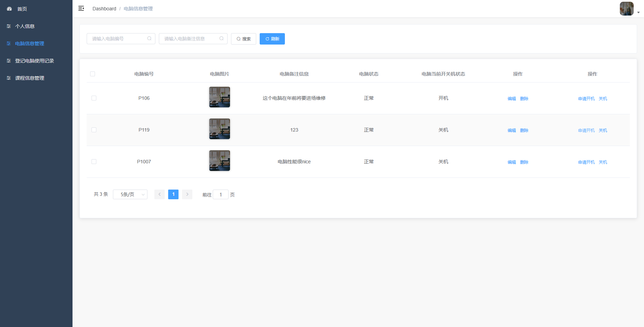Click the magnifier icon in 电脑编号 search box

[x=149, y=38]
